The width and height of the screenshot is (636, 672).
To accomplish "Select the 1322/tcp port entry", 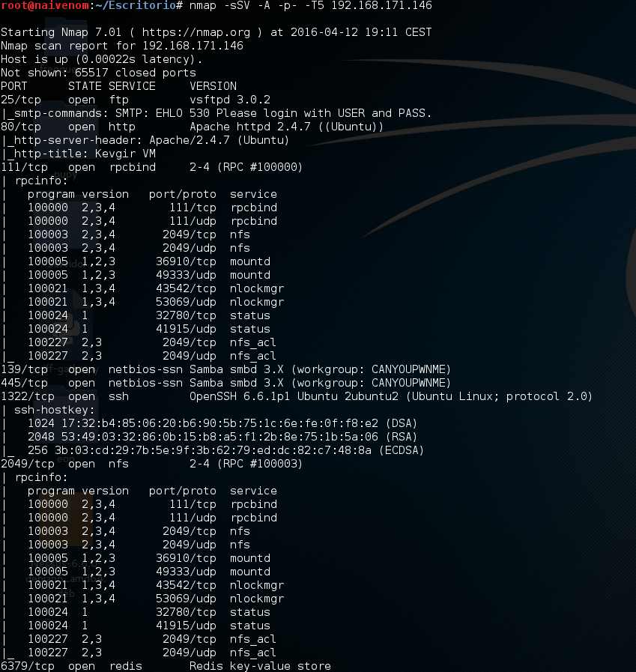I will (x=28, y=396).
